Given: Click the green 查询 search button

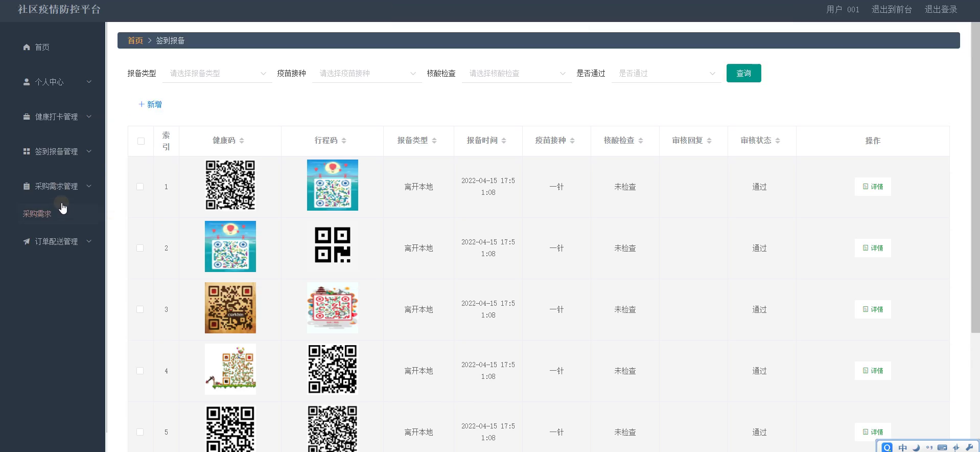Looking at the screenshot, I should pyautogui.click(x=743, y=73).
